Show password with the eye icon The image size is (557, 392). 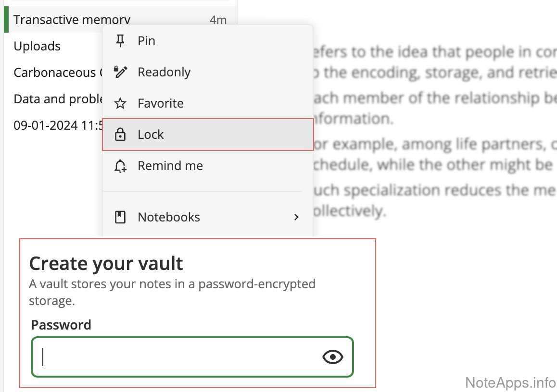tap(332, 357)
